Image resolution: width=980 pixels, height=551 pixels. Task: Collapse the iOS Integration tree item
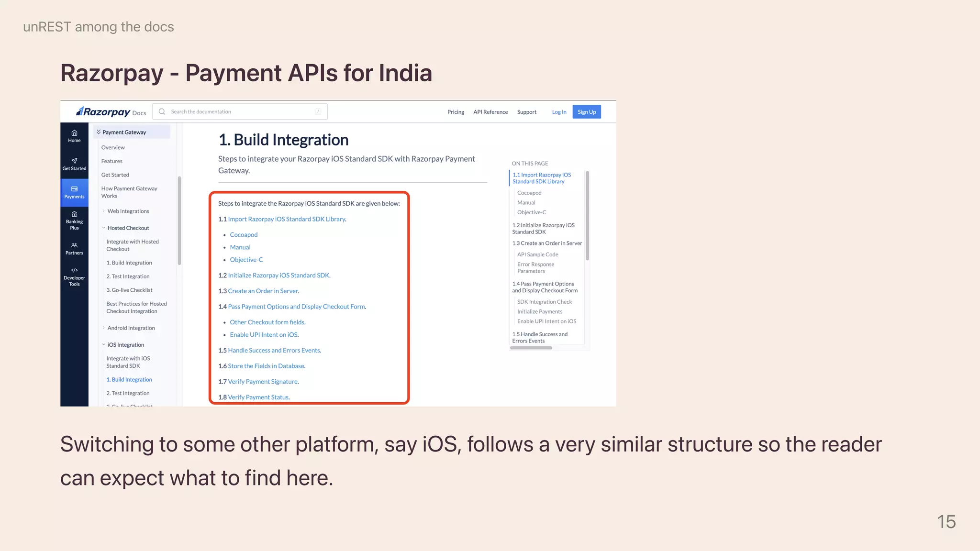click(x=123, y=344)
